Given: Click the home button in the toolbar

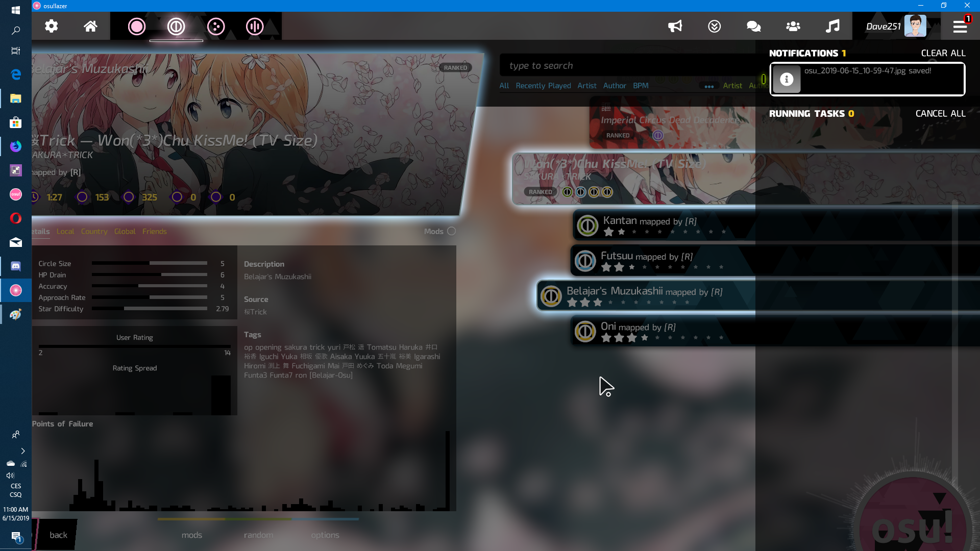Looking at the screenshot, I should tap(91, 26).
